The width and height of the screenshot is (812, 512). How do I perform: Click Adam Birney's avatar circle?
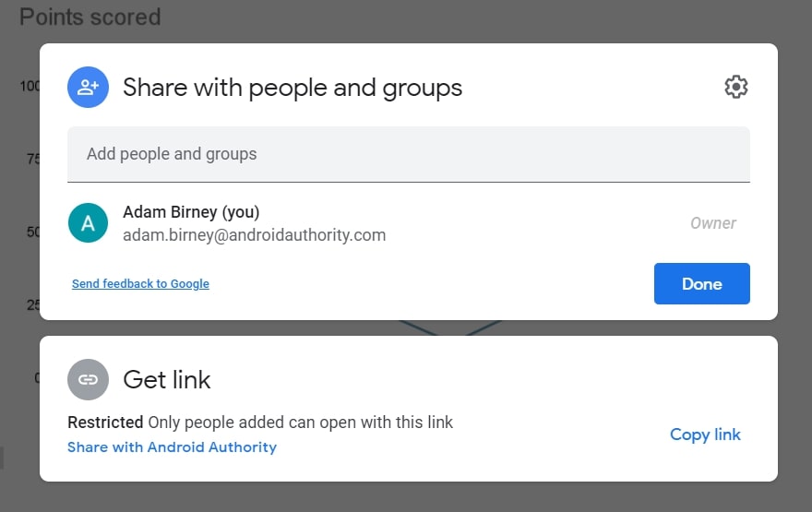coord(88,223)
